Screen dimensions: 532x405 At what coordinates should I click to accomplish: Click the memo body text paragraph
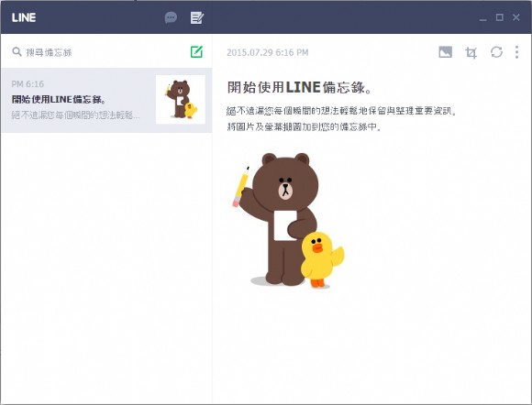coord(341,118)
